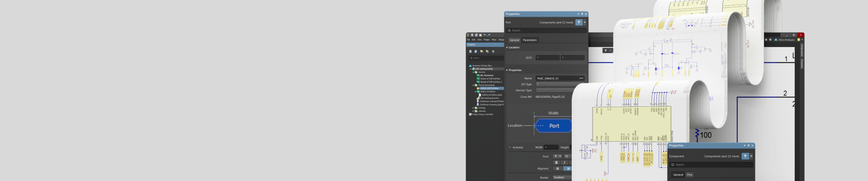The image size is (868, 181).
Task: Click the Search field in Port Properties
Action: (547, 30)
